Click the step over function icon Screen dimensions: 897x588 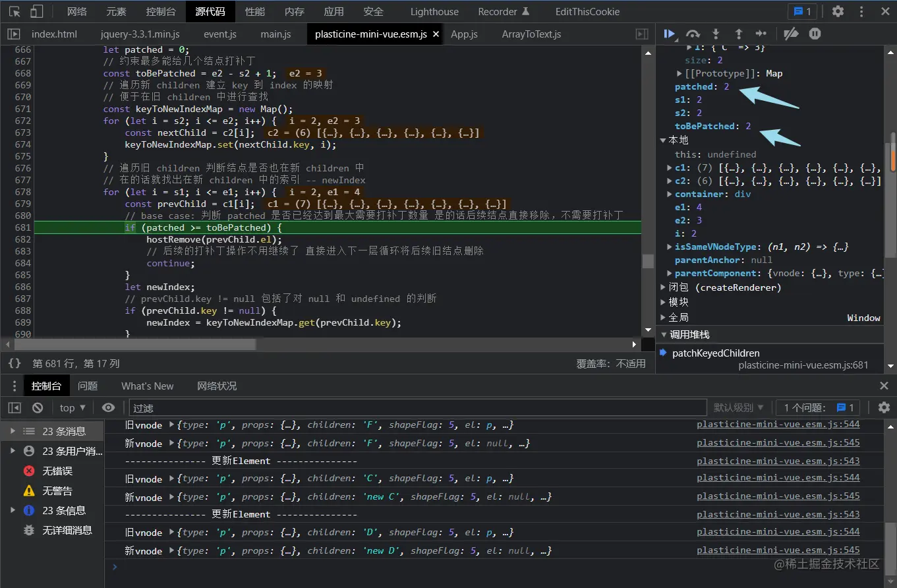[693, 34]
